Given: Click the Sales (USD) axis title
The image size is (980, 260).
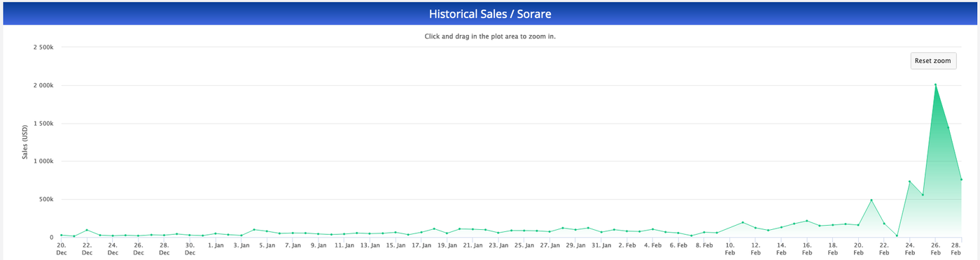Looking at the screenshot, I should point(25,142).
